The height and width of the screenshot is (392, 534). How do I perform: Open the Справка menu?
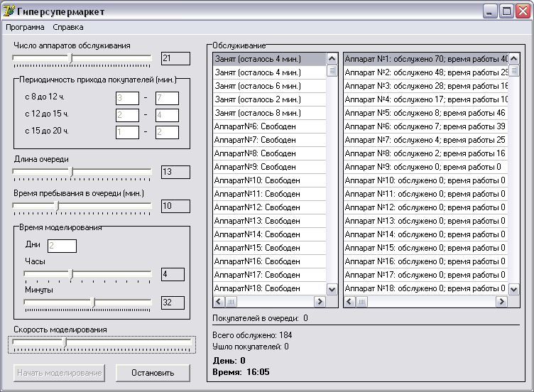pos(67,27)
